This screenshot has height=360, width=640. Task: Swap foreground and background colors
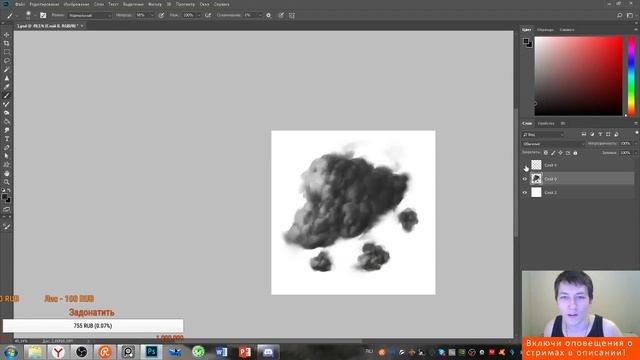point(9,191)
